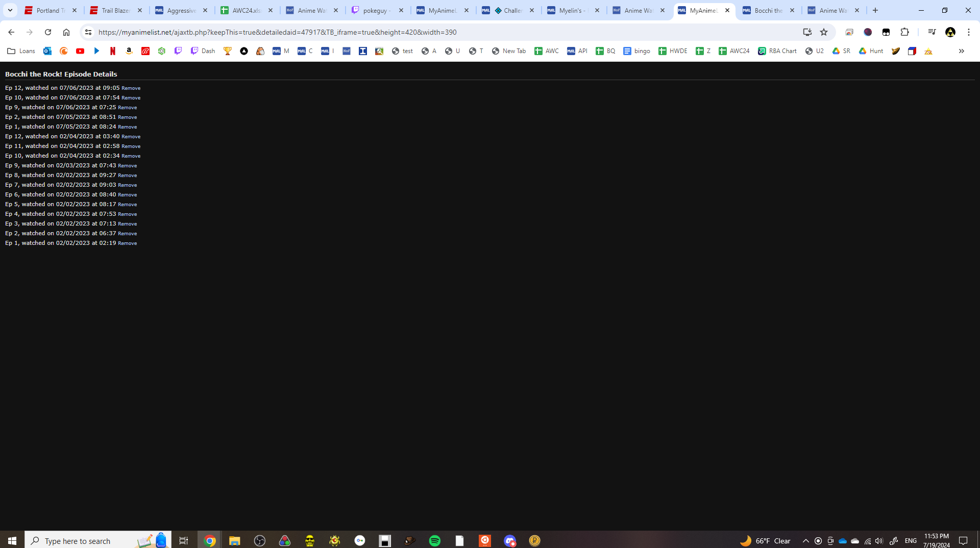The width and height of the screenshot is (980, 548).
Task: View site information icon in address bar
Action: tap(88, 32)
